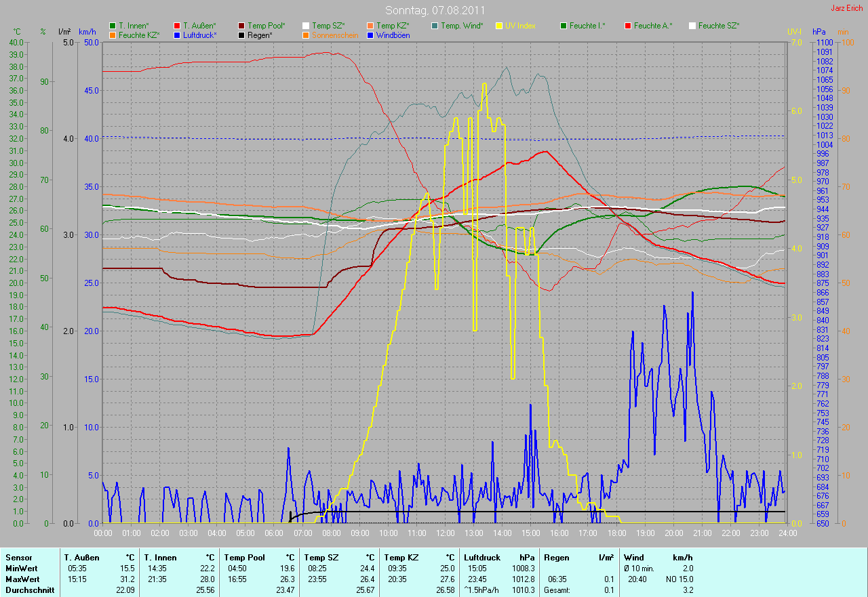Click the green swatch beside Feuchte I.*
Image resolution: width=868 pixels, height=597 pixels.
tap(564, 26)
